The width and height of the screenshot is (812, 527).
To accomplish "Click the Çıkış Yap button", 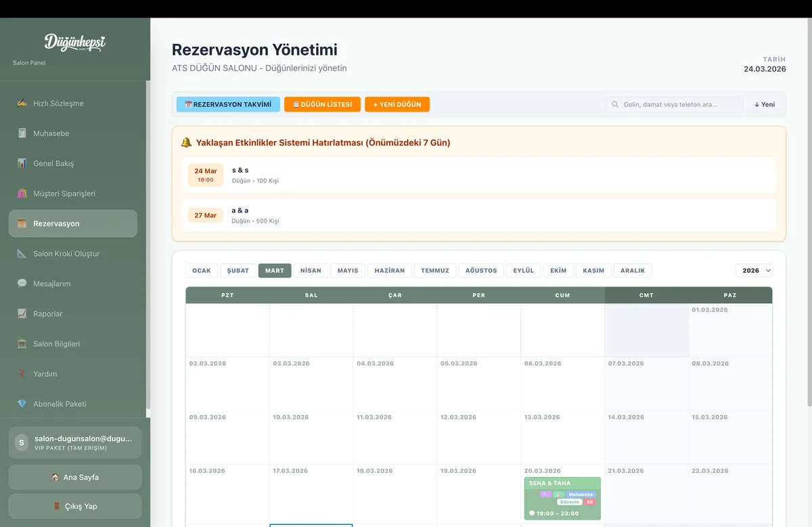I will (75, 506).
